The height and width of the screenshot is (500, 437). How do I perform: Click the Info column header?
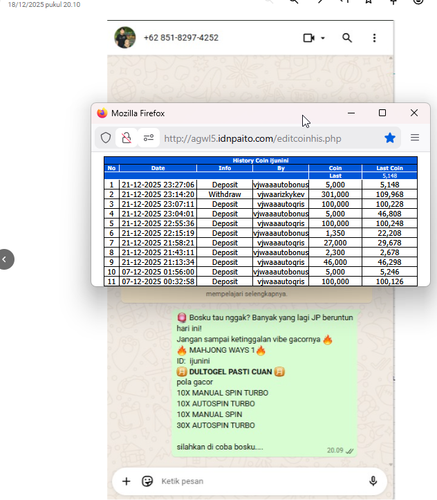(225, 168)
